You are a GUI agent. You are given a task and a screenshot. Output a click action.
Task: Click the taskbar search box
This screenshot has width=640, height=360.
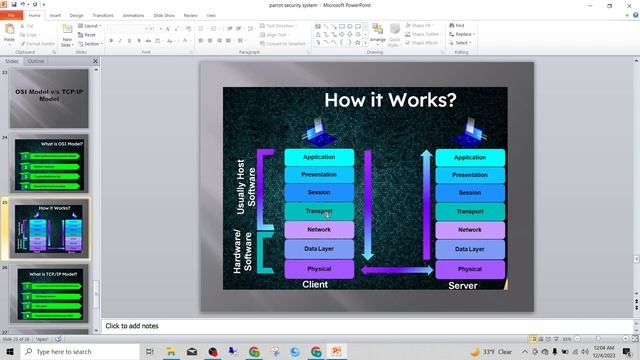[x=80, y=351]
